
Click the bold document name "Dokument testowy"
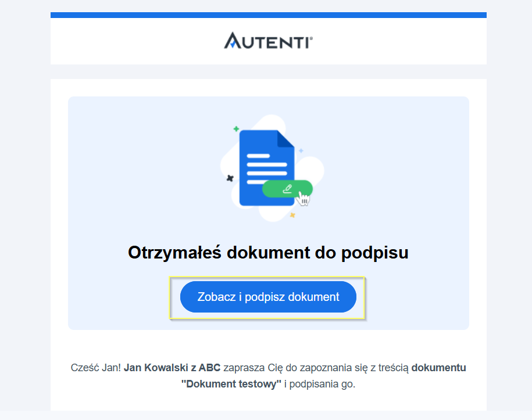[231, 384]
